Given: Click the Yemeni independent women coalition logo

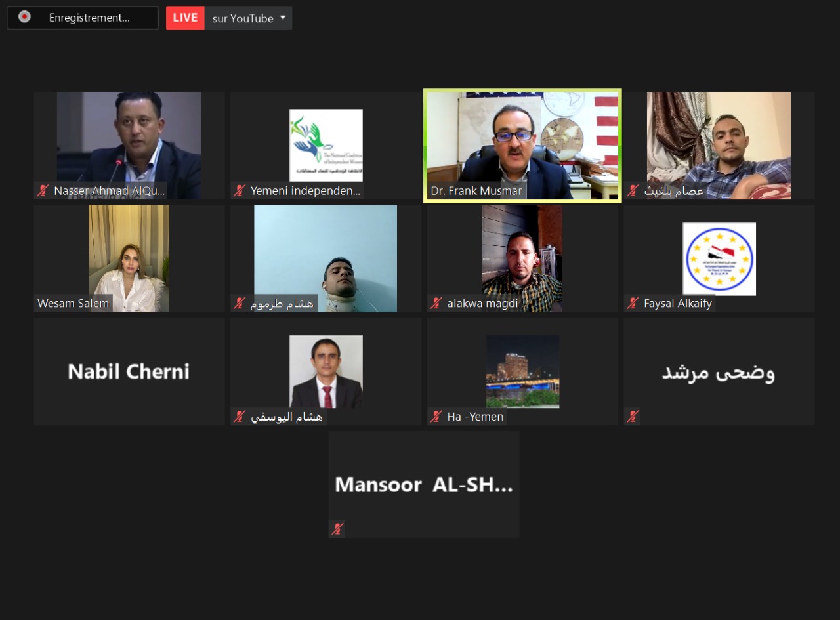Looking at the screenshot, I should click(326, 145).
